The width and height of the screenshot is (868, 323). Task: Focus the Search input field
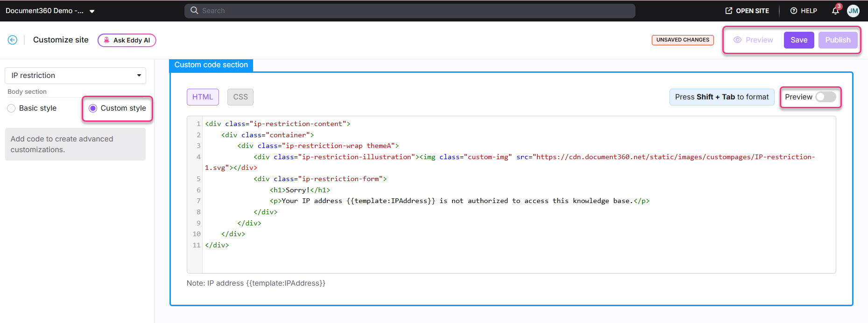tap(410, 11)
